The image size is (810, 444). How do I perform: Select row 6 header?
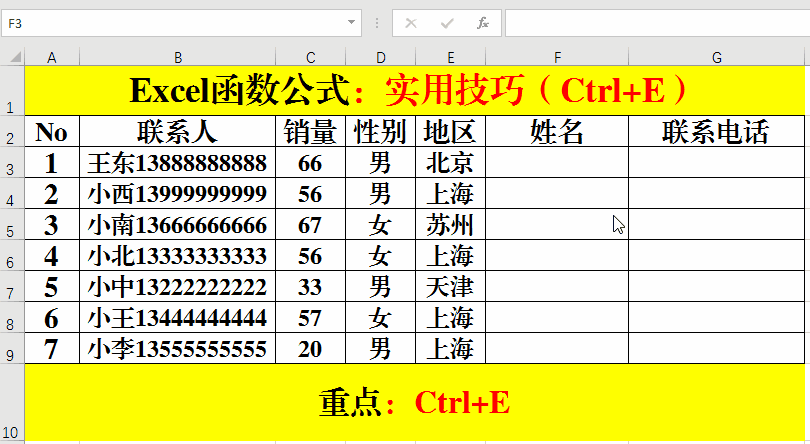tap(12, 255)
